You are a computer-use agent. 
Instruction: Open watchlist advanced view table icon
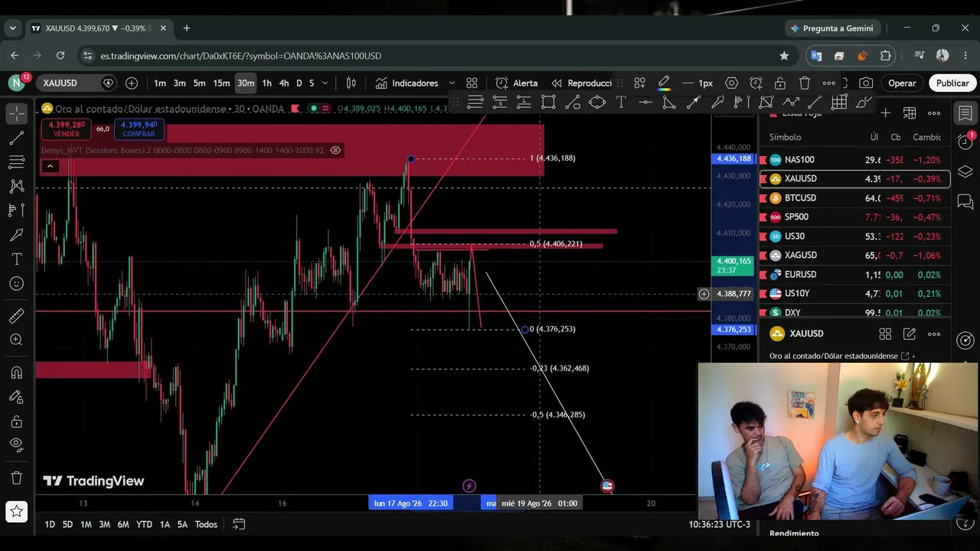(910, 113)
